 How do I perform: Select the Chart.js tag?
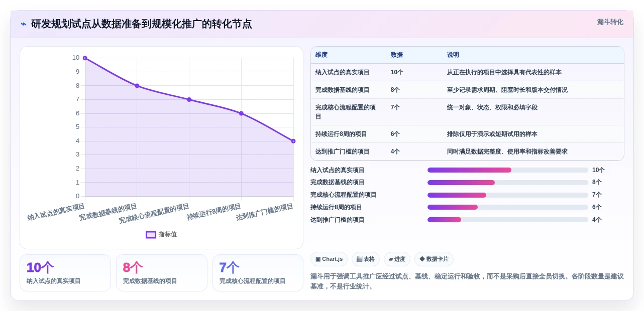point(329,259)
